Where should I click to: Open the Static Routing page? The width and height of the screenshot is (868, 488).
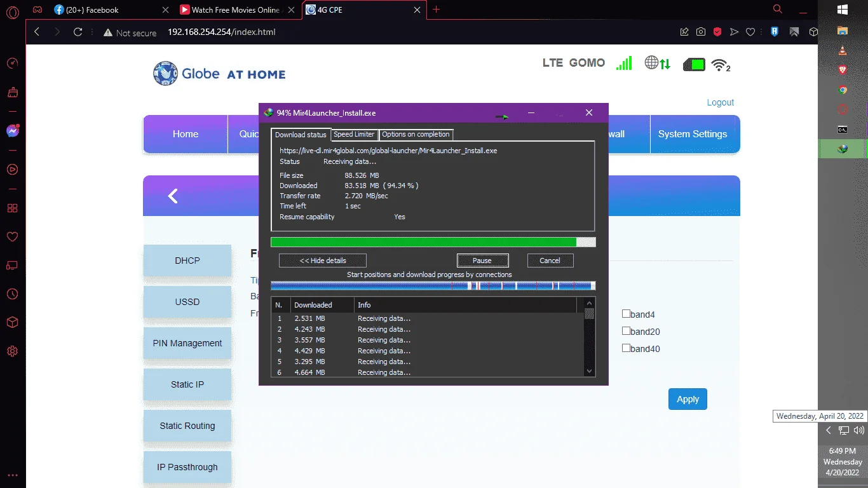click(x=187, y=426)
